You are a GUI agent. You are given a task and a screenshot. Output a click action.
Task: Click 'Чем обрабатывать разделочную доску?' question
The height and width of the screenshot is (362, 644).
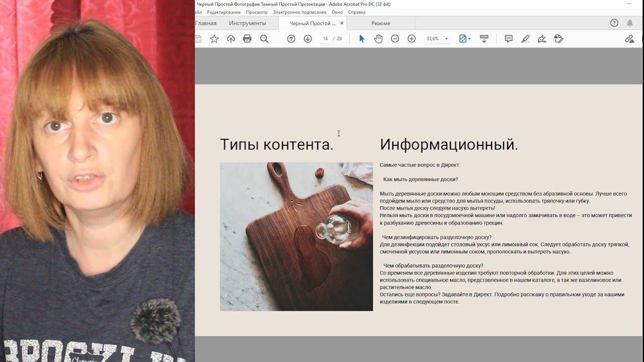[x=433, y=266]
